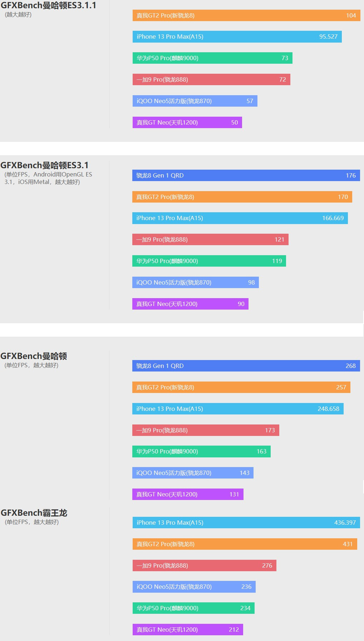Click the 真我GT Neo bar showing 131
The height and width of the screenshot is (641, 364).
click(x=188, y=494)
